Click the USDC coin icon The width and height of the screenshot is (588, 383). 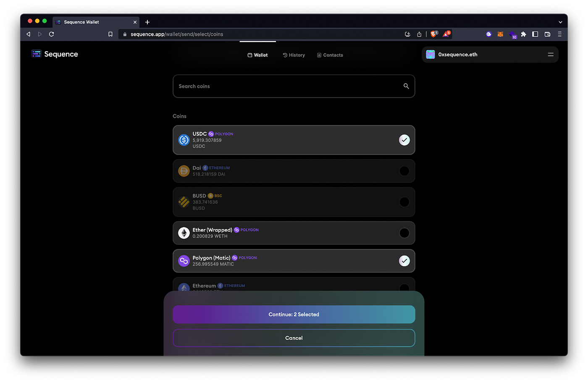184,140
